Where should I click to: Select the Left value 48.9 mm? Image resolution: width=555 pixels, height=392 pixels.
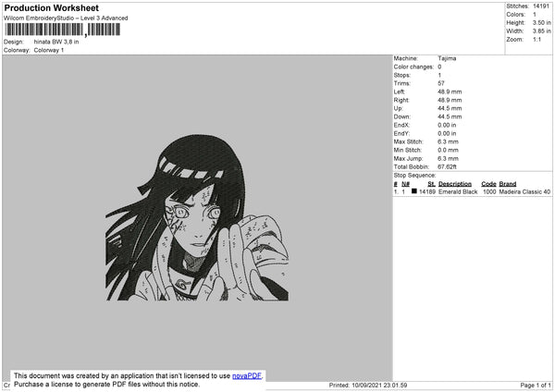(x=450, y=92)
